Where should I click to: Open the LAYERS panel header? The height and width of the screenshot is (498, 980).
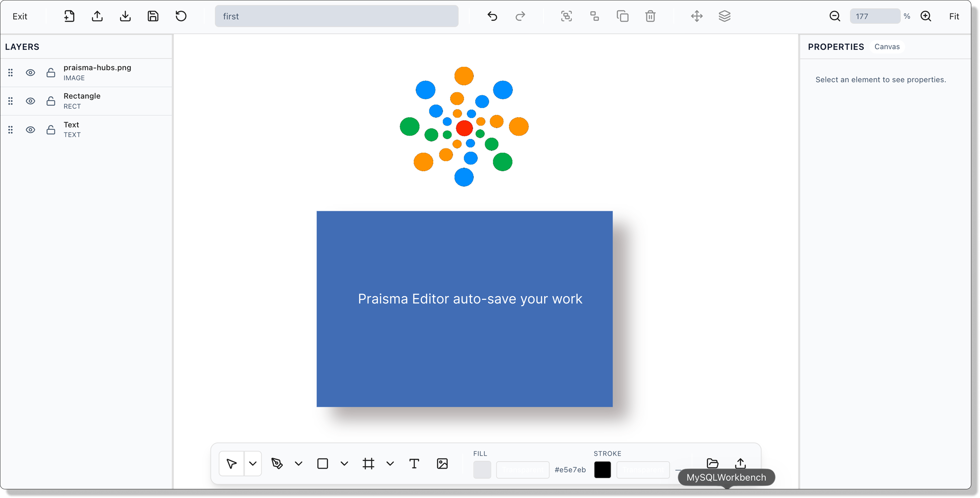click(x=22, y=46)
